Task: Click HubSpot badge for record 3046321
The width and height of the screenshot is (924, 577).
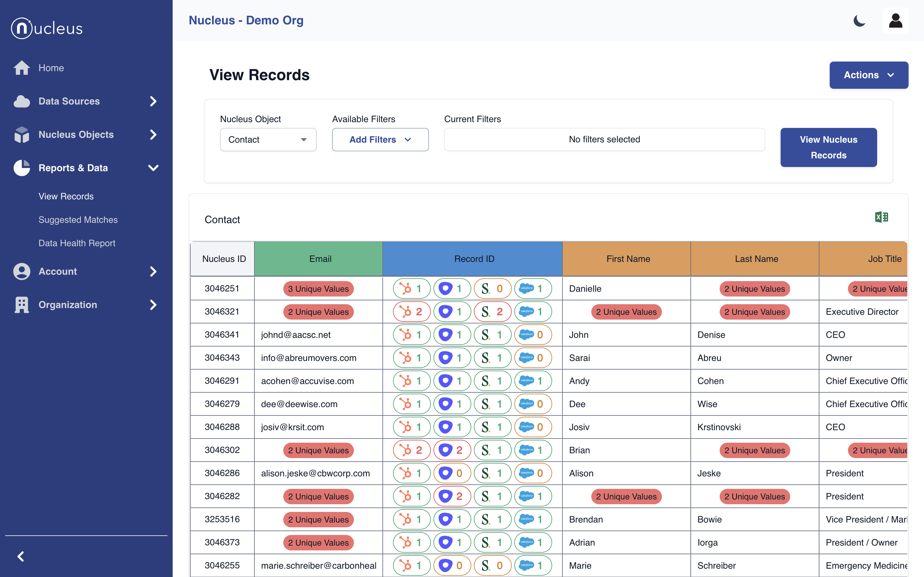Action: click(412, 312)
